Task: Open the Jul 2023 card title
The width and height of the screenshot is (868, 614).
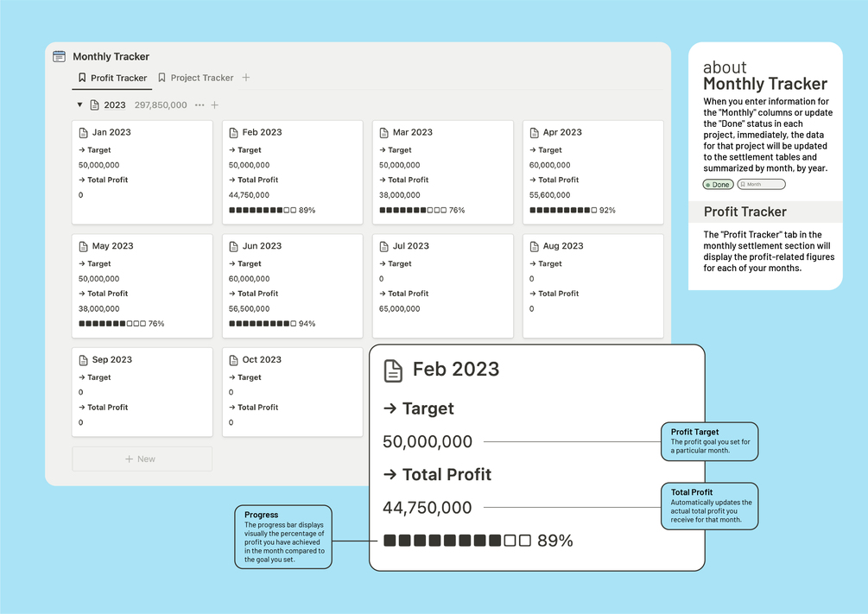Action: (411, 246)
